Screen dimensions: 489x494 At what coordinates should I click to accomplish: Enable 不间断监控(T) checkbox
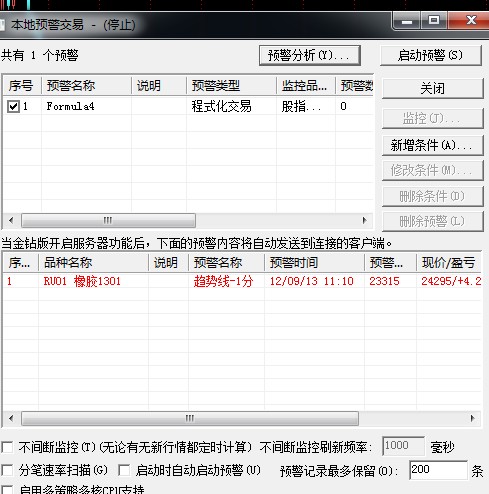[x=7, y=447]
